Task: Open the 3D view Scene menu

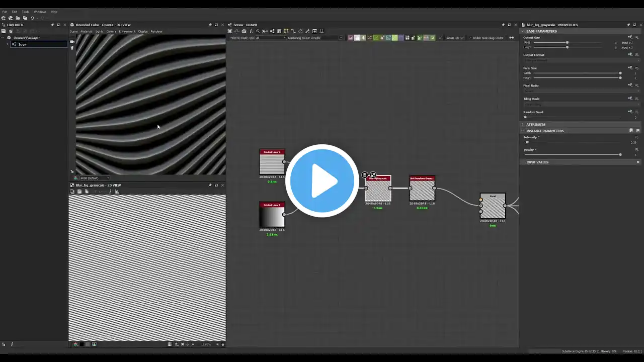Action: pyautogui.click(x=74, y=31)
